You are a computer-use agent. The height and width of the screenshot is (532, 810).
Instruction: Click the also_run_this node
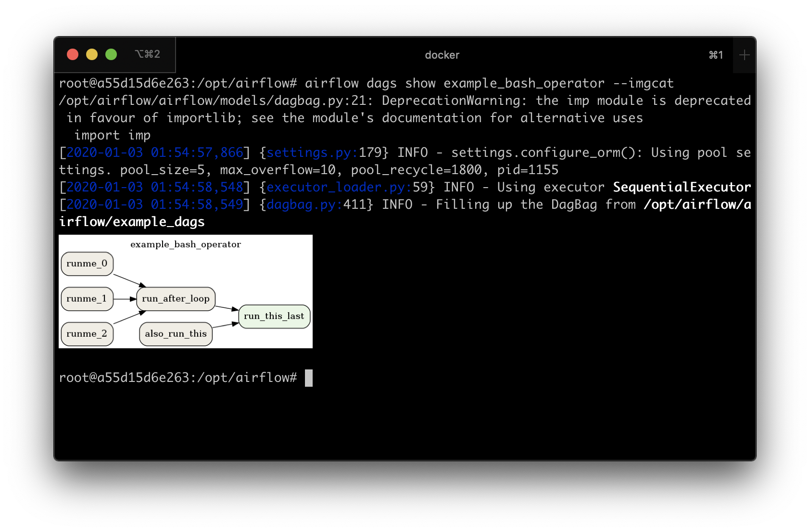point(175,334)
